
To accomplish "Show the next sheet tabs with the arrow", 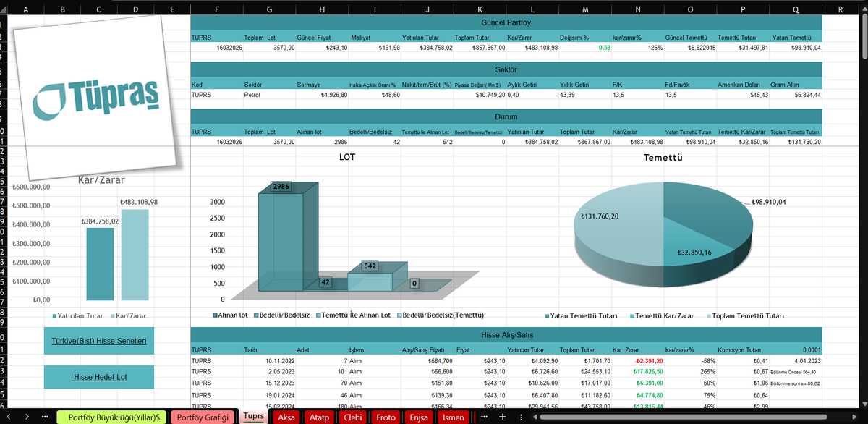I will click(x=27, y=417).
